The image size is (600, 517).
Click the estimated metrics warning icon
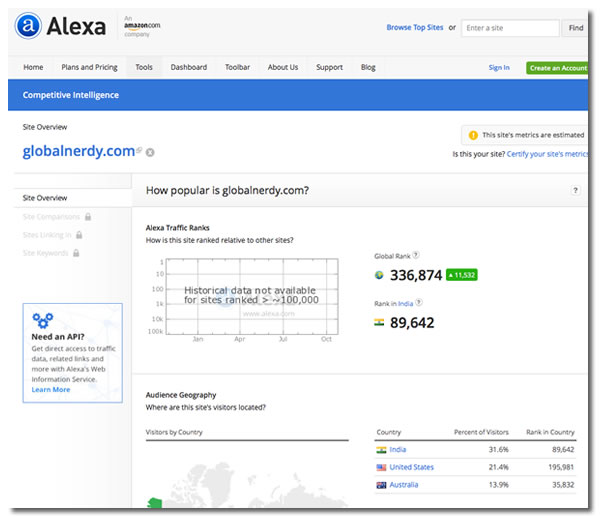pos(472,135)
